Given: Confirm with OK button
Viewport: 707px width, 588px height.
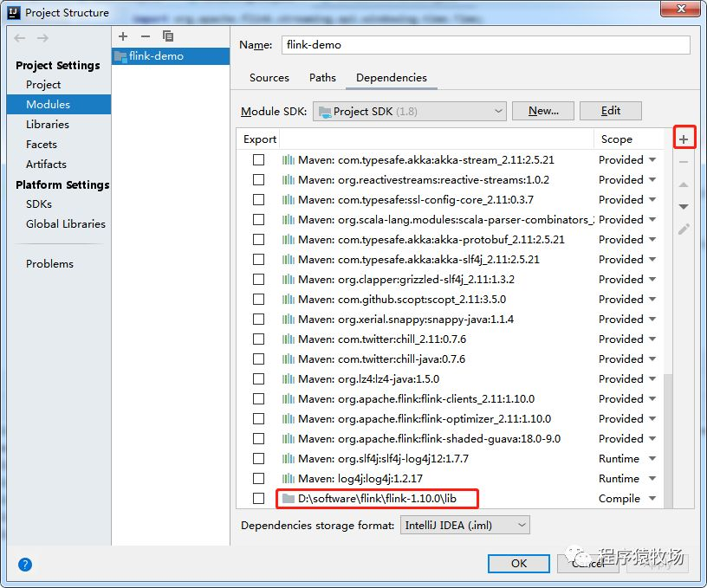Looking at the screenshot, I should (x=519, y=563).
